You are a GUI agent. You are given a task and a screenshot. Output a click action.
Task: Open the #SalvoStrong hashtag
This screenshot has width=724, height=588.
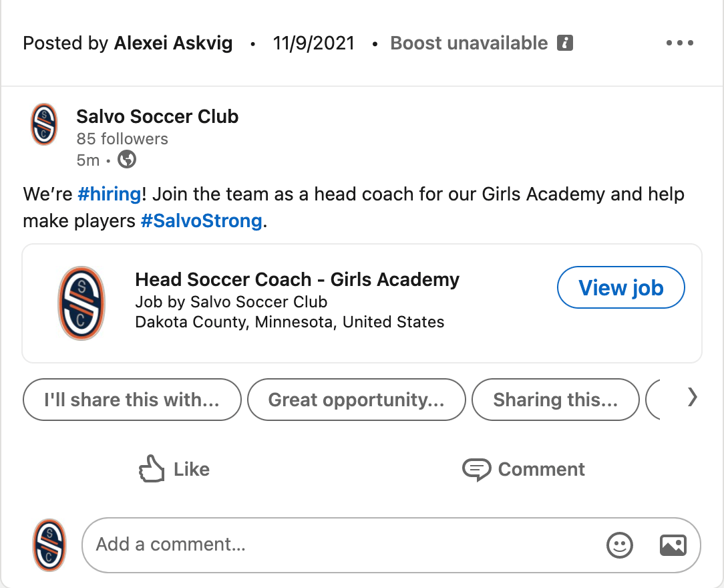point(201,220)
